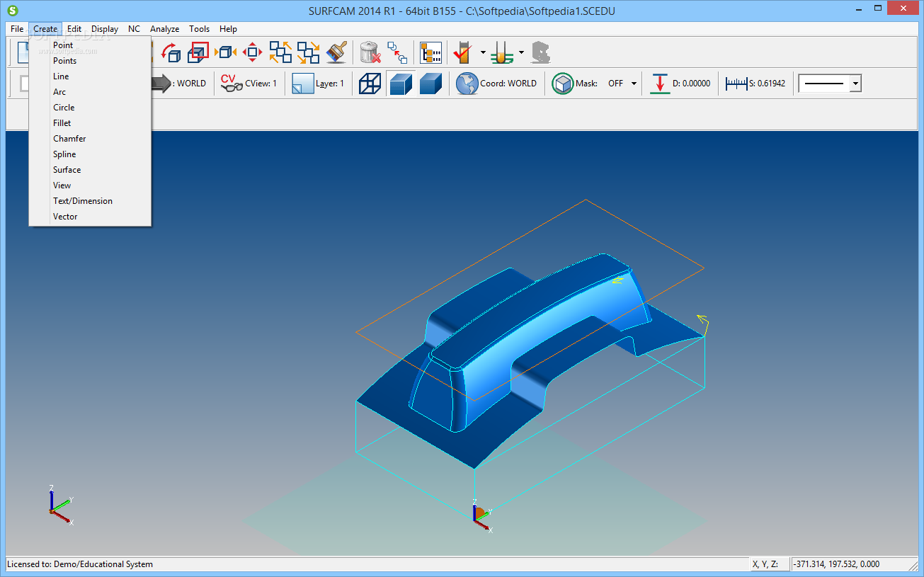Click the rotate view icon
The image size is (924, 577).
171,52
